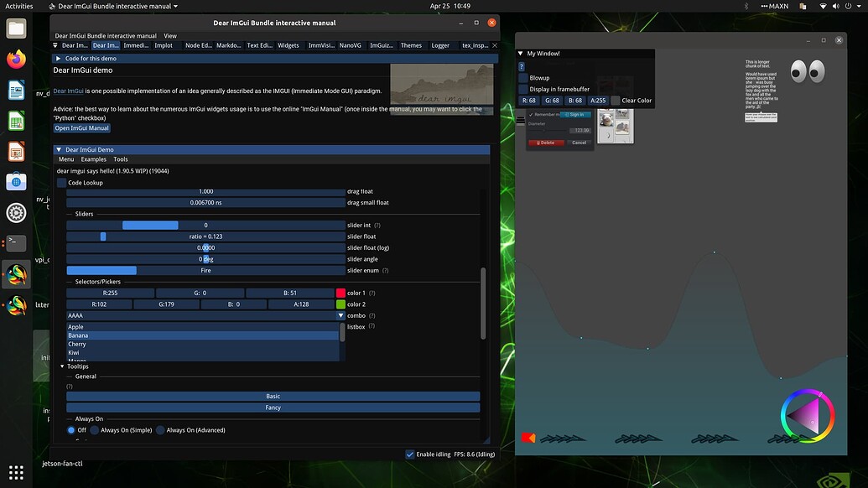Viewport: 868px width, 488px height.
Task: Open LibreOffice Impress from the dock
Action: point(16,152)
